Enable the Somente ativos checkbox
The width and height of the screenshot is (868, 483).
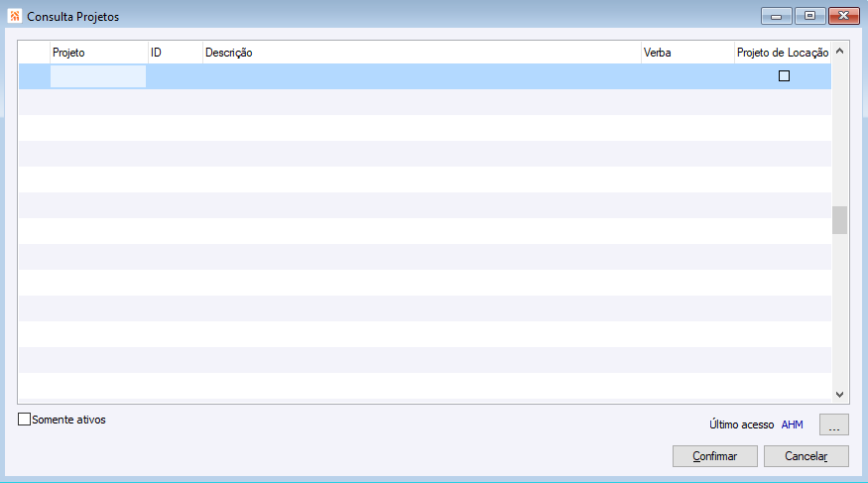click(x=24, y=420)
